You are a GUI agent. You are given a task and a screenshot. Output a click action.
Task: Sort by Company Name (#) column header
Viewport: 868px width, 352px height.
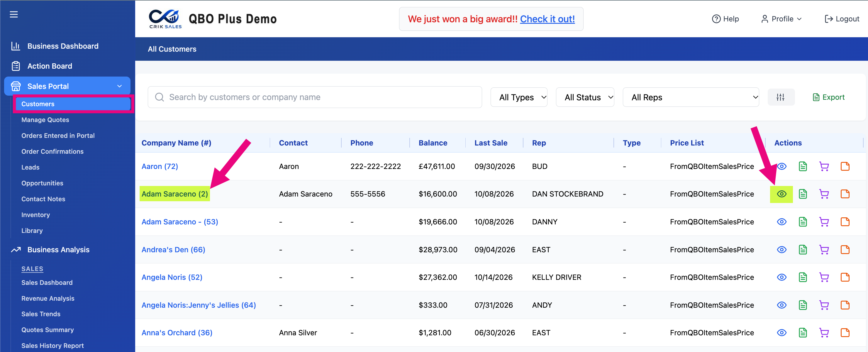tap(176, 143)
